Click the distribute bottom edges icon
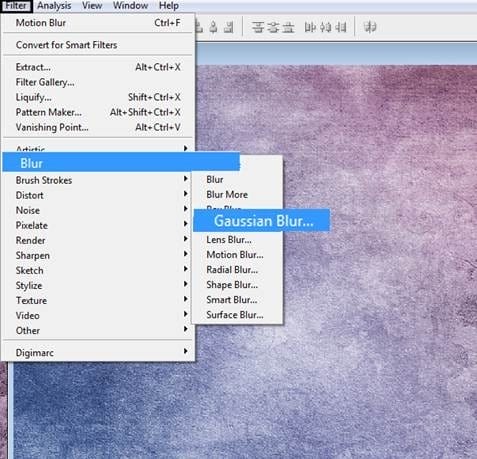The width and height of the screenshot is (477, 459). [288, 27]
